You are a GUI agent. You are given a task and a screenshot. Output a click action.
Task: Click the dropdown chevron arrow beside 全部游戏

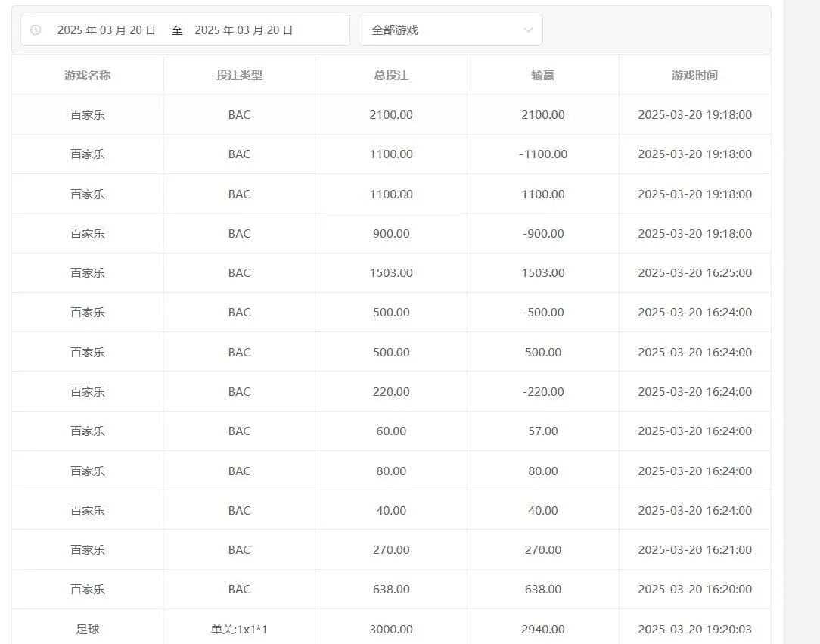(528, 30)
